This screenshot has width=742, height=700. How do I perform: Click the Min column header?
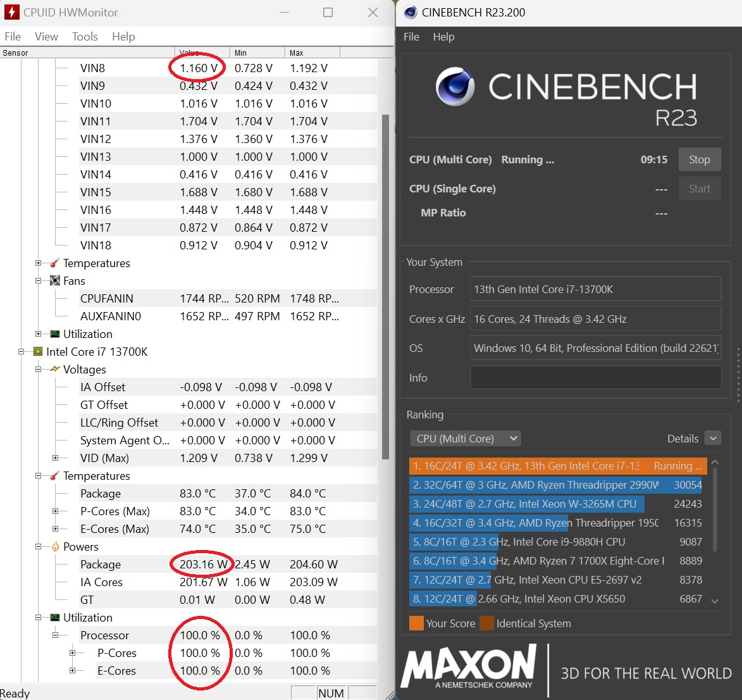[257, 53]
